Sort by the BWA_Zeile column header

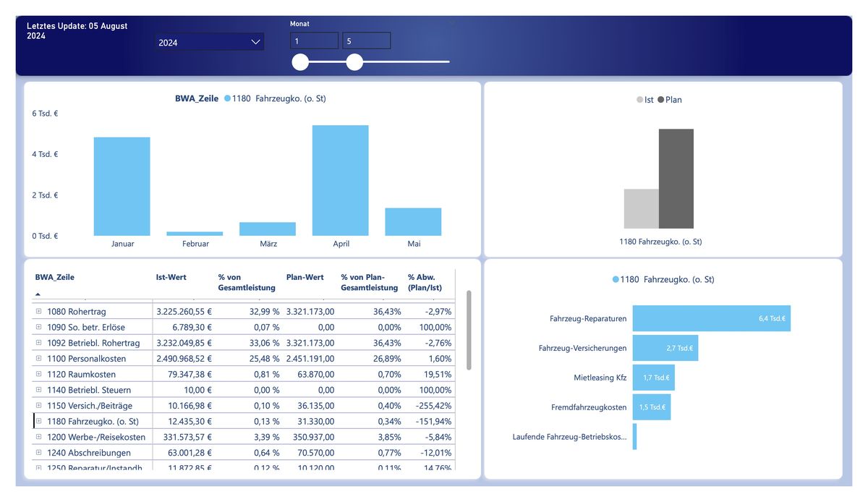point(54,277)
